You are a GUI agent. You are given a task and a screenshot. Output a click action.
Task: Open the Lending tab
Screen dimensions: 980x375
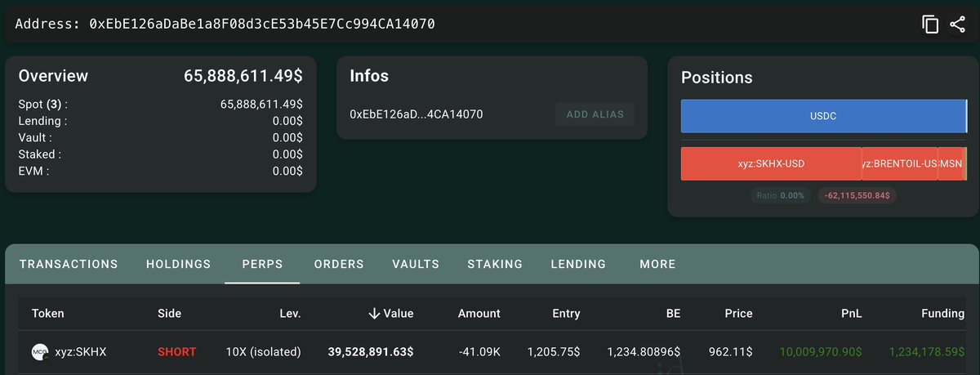578,264
